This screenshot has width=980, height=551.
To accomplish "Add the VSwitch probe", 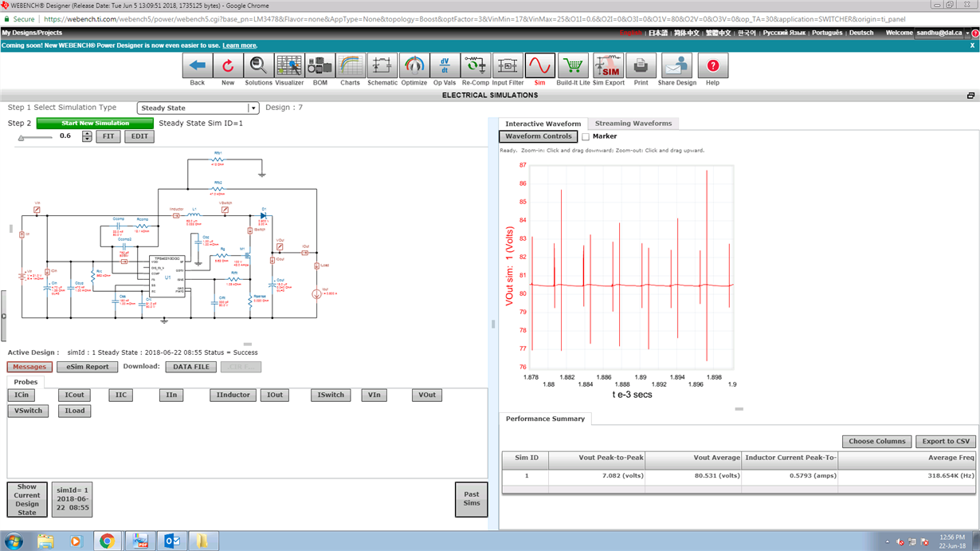I will click(28, 411).
